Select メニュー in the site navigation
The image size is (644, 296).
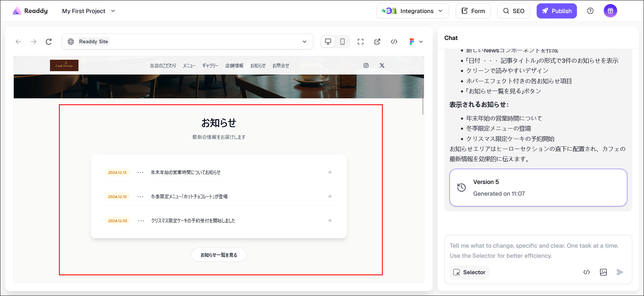pos(189,66)
